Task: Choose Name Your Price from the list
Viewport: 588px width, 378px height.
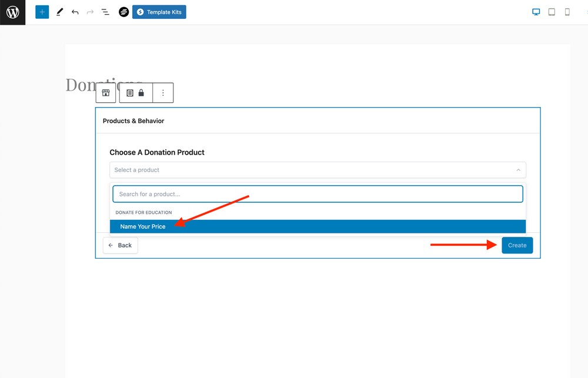Action: coord(143,226)
